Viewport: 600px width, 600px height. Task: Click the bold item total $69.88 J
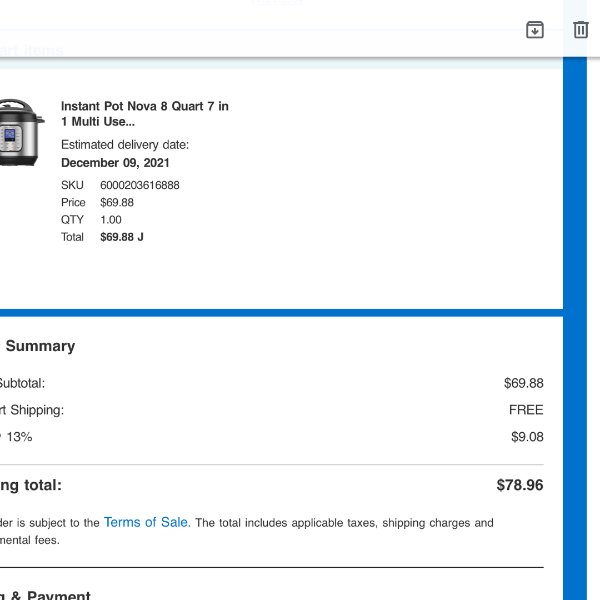tap(122, 237)
